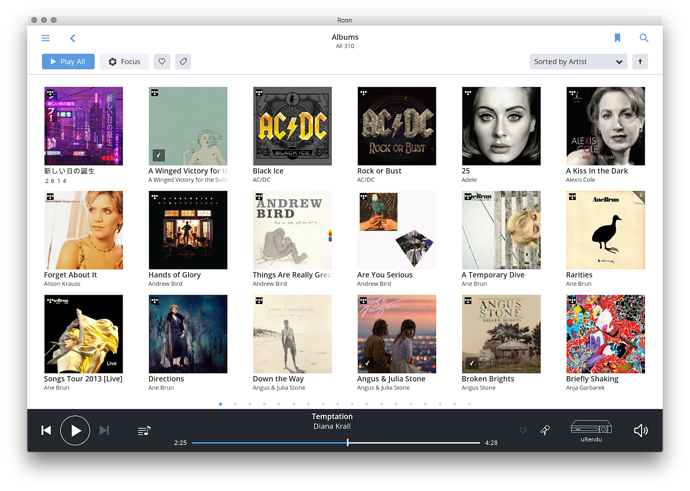This screenshot has width=690, height=491.
Task: Click the playback position handle
Action: coord(348,443)
